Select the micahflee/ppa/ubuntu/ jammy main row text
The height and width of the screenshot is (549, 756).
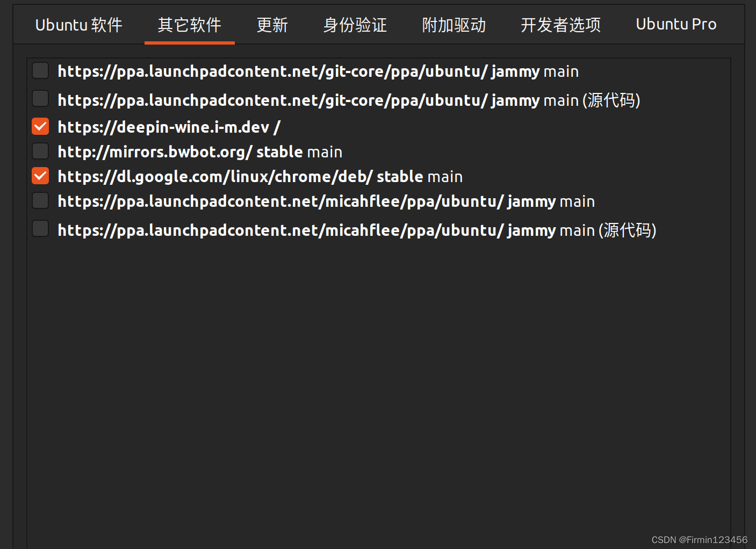pos(326,201)
